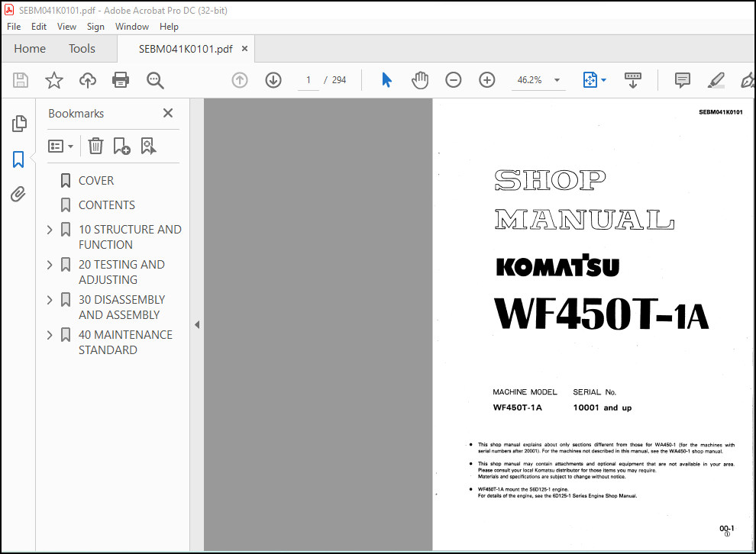This screenshot has width=756, height=554.
Task: Select the Highlight text tool
Action: [716, 80]
